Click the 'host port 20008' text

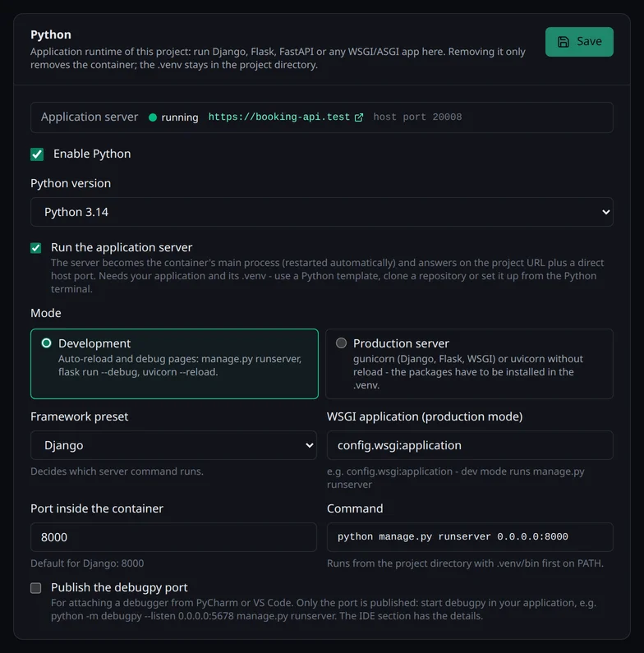click(x=417, y=117)
